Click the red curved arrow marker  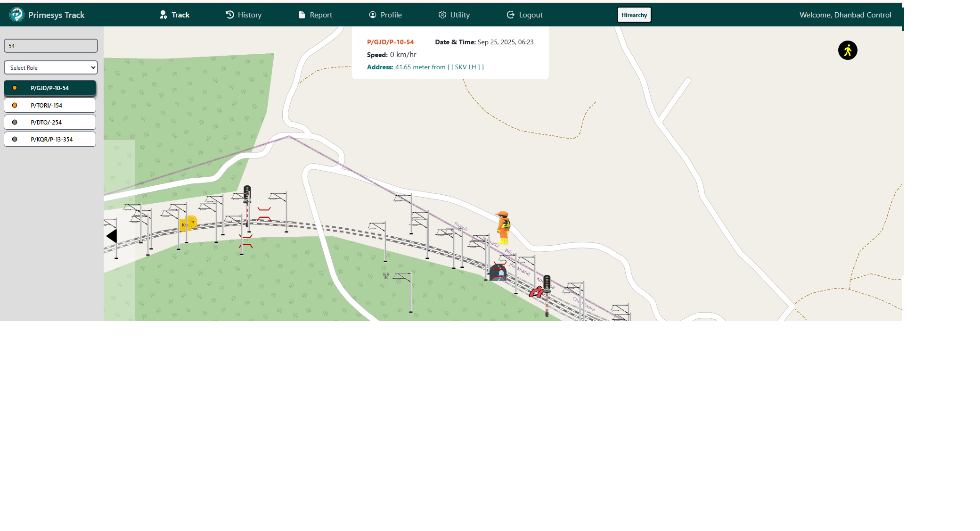click(536, 292)
